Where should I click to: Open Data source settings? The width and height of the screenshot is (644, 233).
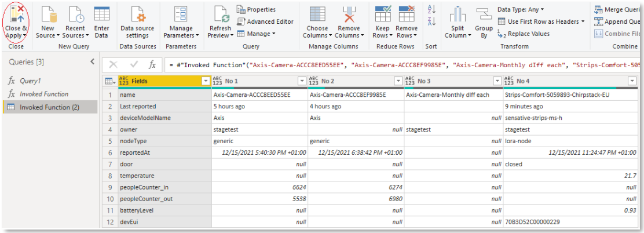138,22
